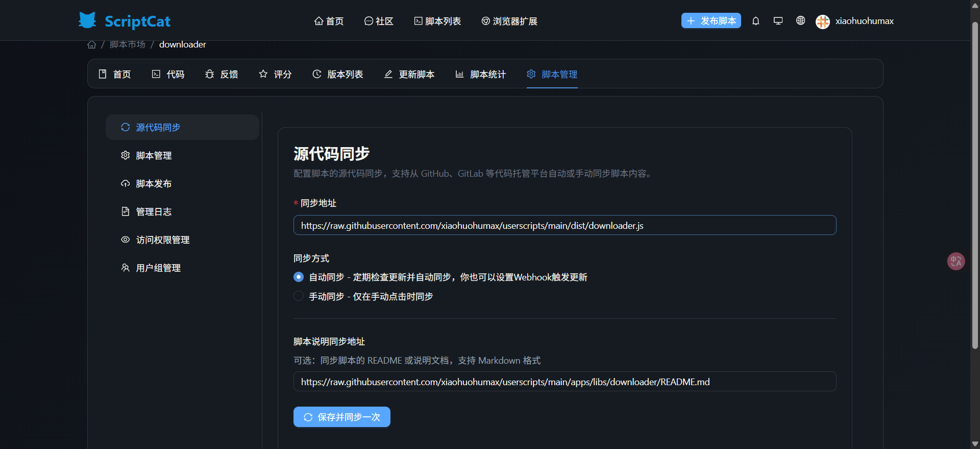Click the breadcrumb home icon
Viewport: 980px width, 449px height.
(92, 45)
